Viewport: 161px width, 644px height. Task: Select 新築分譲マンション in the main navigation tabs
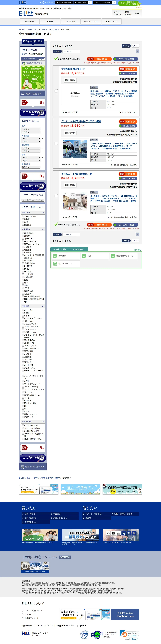91,21
